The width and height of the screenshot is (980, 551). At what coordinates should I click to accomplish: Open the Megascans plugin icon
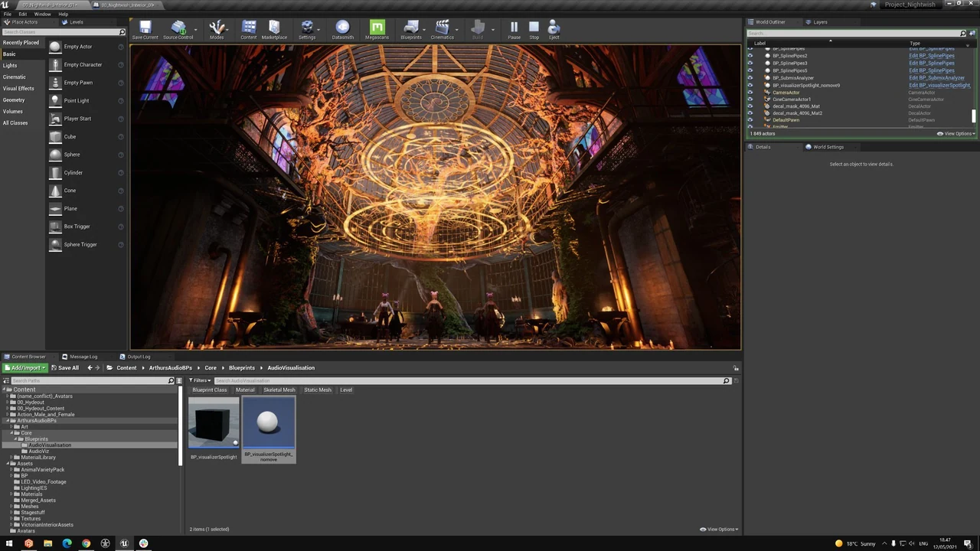point(377,31)
